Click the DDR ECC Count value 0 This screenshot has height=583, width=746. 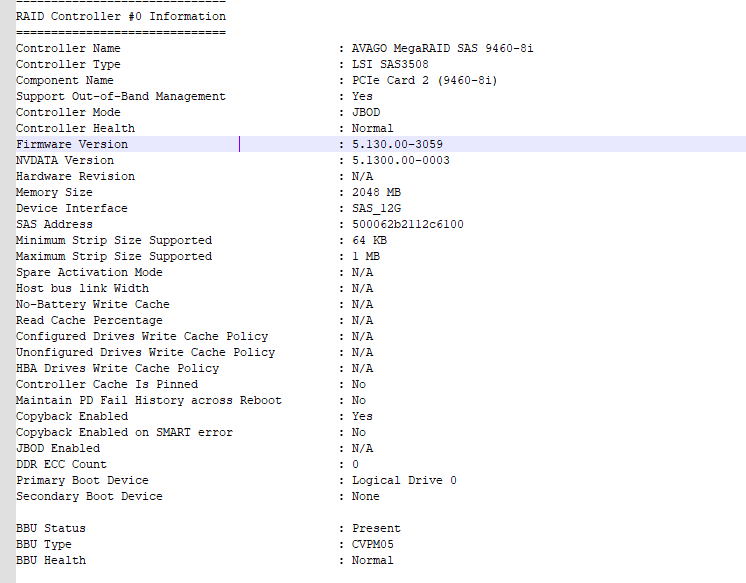(x=356, y=464)
